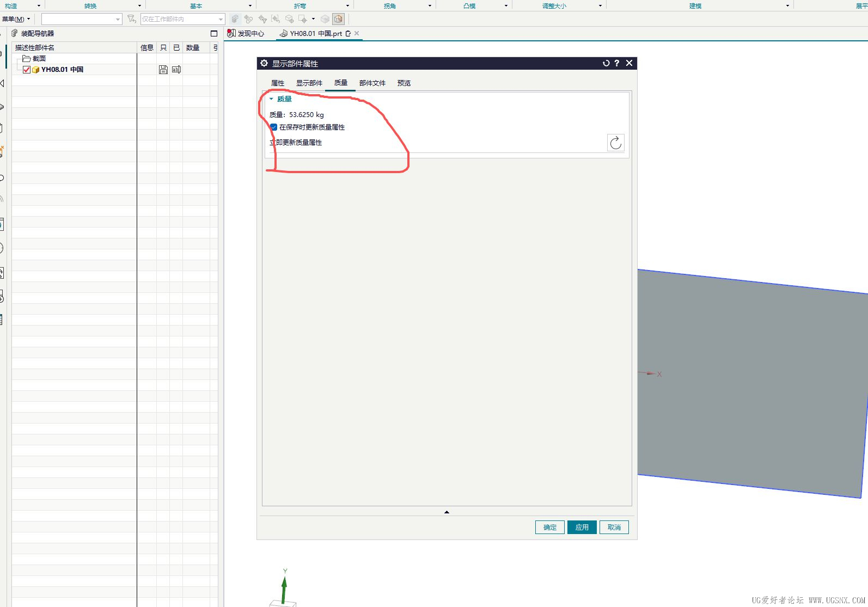Click the 取消 button in the dialog

click(x=614, y=527)
